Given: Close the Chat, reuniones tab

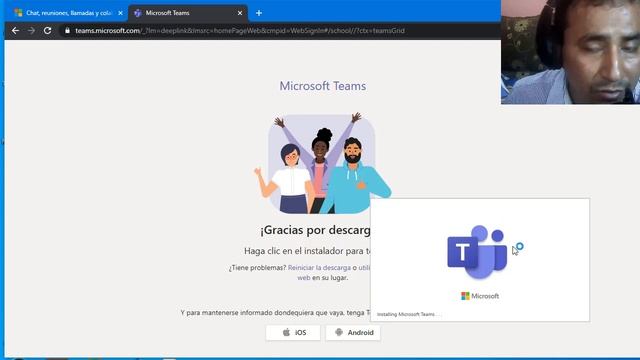Looking at the screenshot, I should click(120, 13).
